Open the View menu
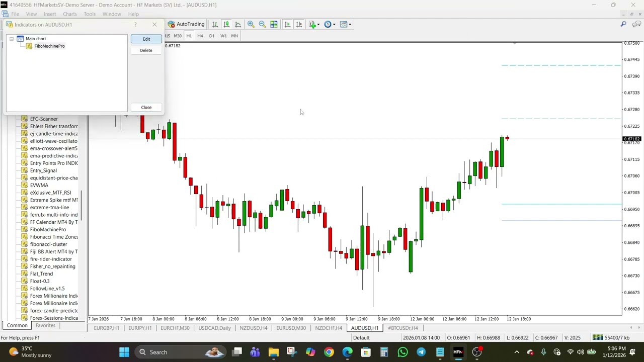Image resolution: width=644 pixels, height=362 pixels. pos(31,14)
